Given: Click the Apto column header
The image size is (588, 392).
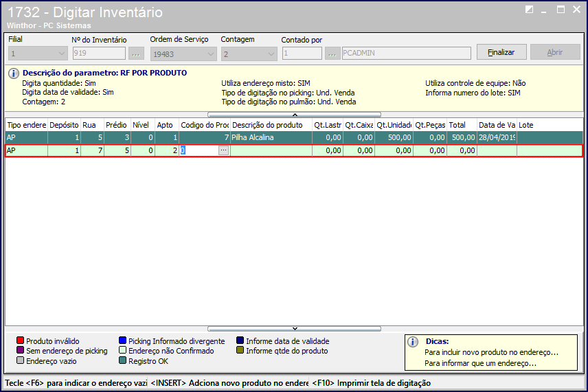Looking at the screenshot, I should [x=167, y=125].
